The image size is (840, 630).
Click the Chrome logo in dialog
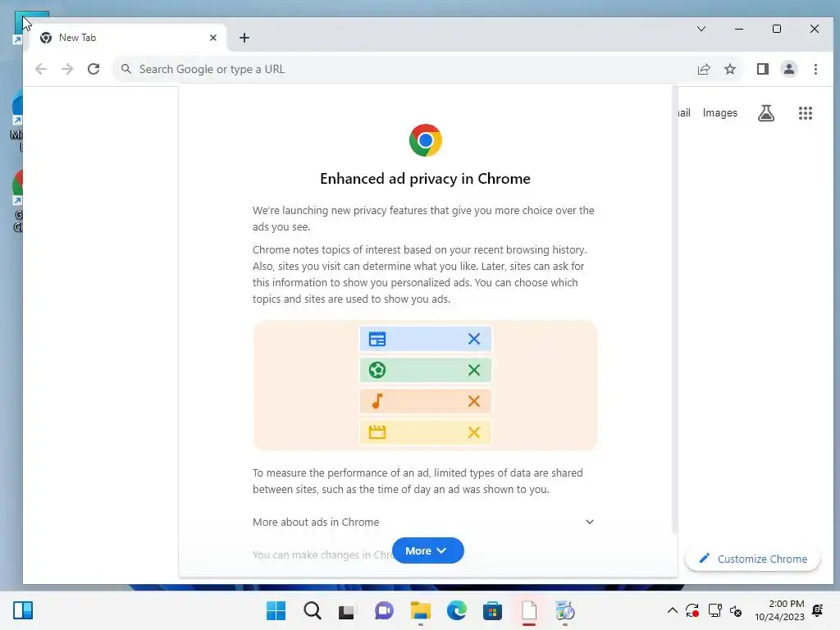[x=426, y=140]
